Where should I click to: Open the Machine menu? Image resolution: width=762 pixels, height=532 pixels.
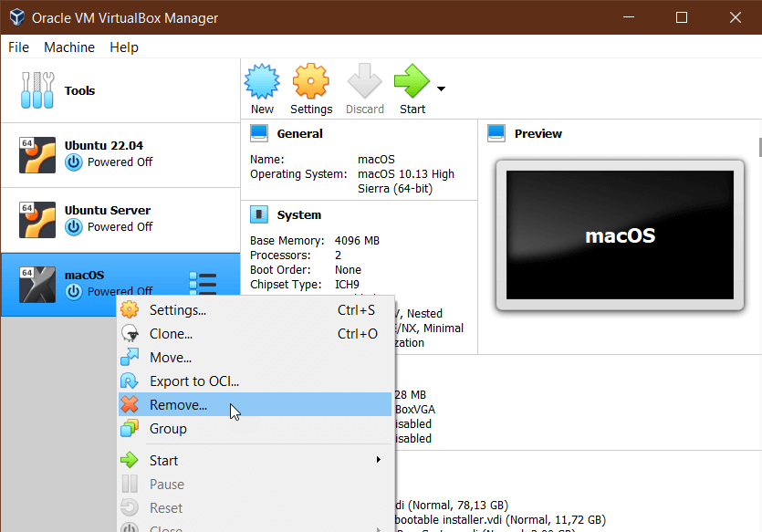69,47
